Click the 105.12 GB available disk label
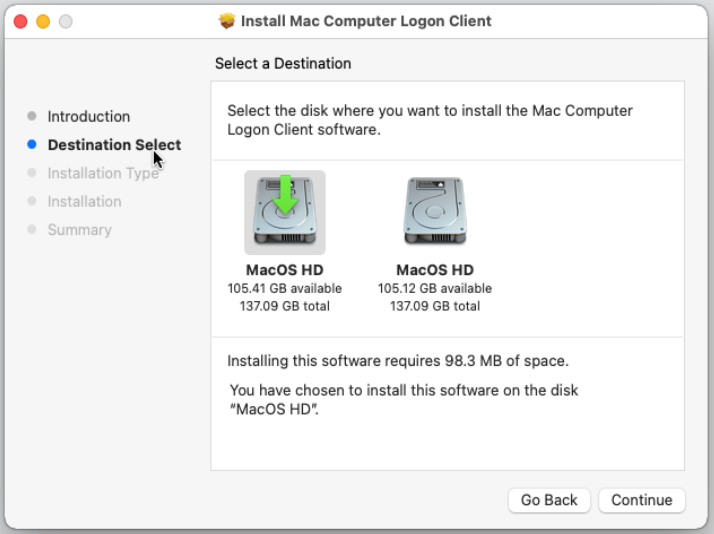This screenshot has width=714, height=534. [434, 288]
